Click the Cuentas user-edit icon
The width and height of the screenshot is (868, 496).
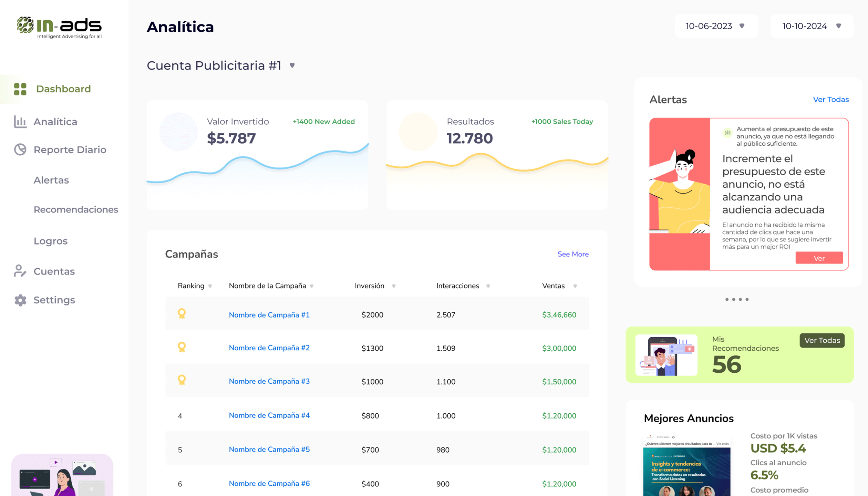coord(20,271)
